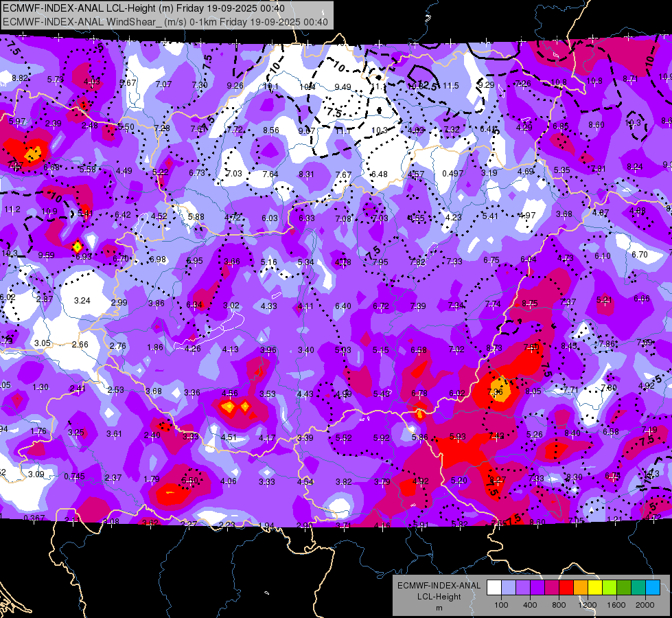
Task: Click the grid value 9.26
Action: click(x=235, y=86)
